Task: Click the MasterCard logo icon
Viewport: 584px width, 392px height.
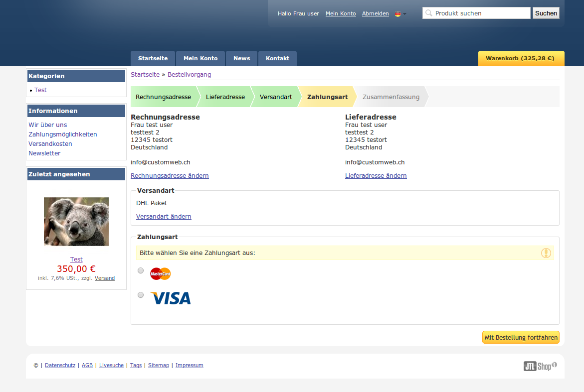Action: (160, 273)
